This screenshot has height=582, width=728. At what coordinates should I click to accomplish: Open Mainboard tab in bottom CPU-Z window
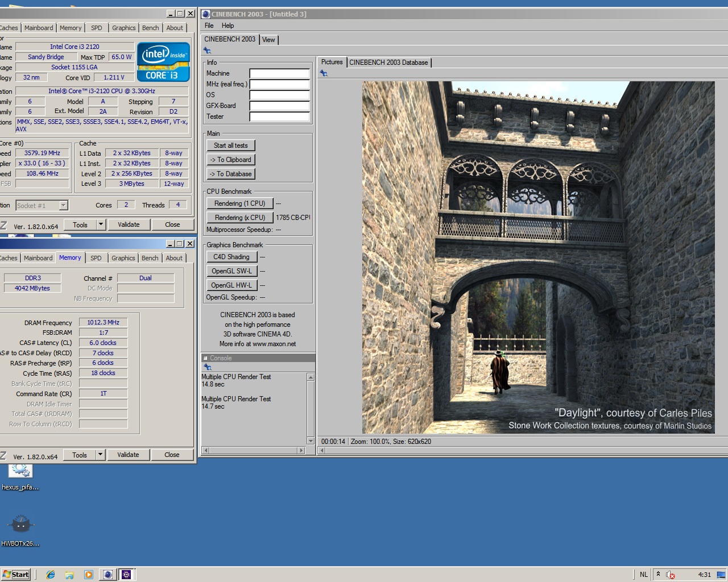(38, 258)
